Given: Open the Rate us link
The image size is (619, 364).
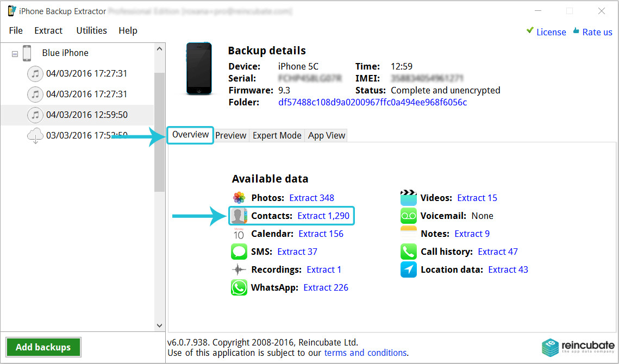Looking at the screenshot, I should coord(597,32).
